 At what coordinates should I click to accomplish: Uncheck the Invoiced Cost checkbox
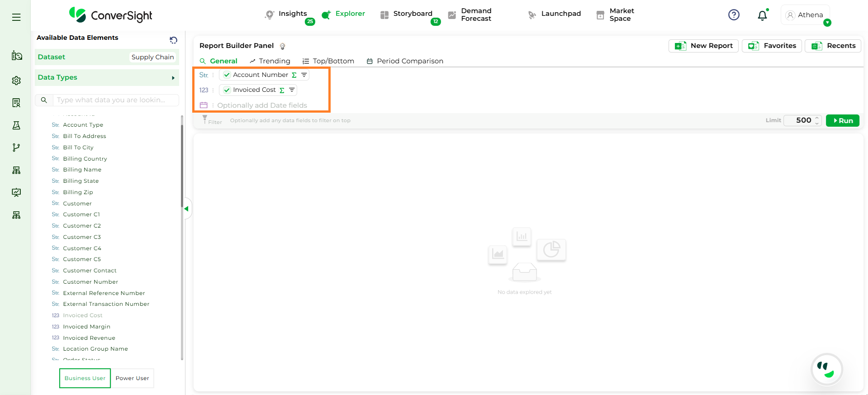(227, 90)
